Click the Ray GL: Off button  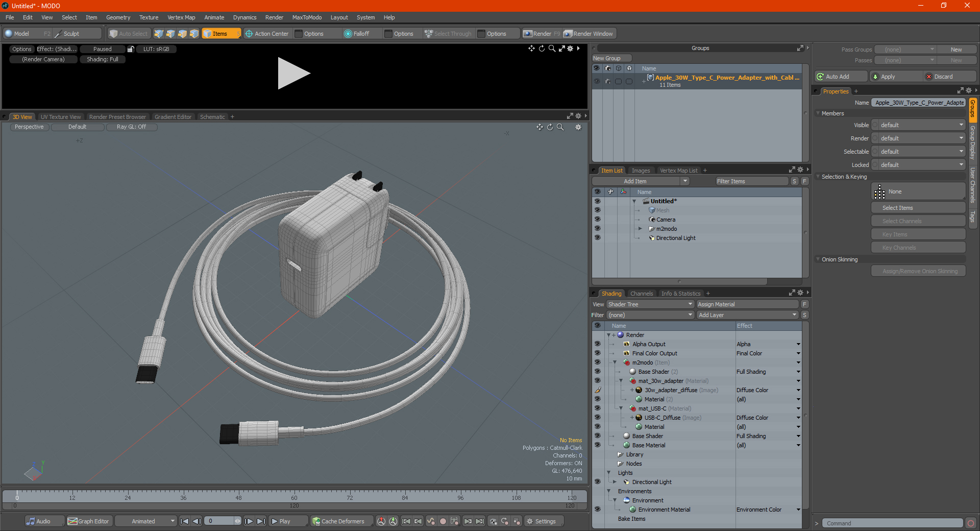point(131,127)
